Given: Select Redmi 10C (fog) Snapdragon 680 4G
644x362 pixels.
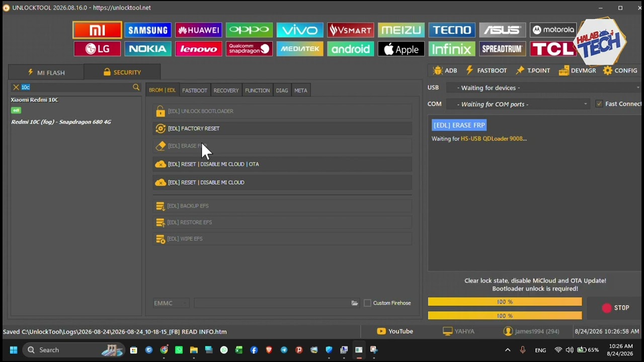Looking at the screenshot, I should 61,122.
